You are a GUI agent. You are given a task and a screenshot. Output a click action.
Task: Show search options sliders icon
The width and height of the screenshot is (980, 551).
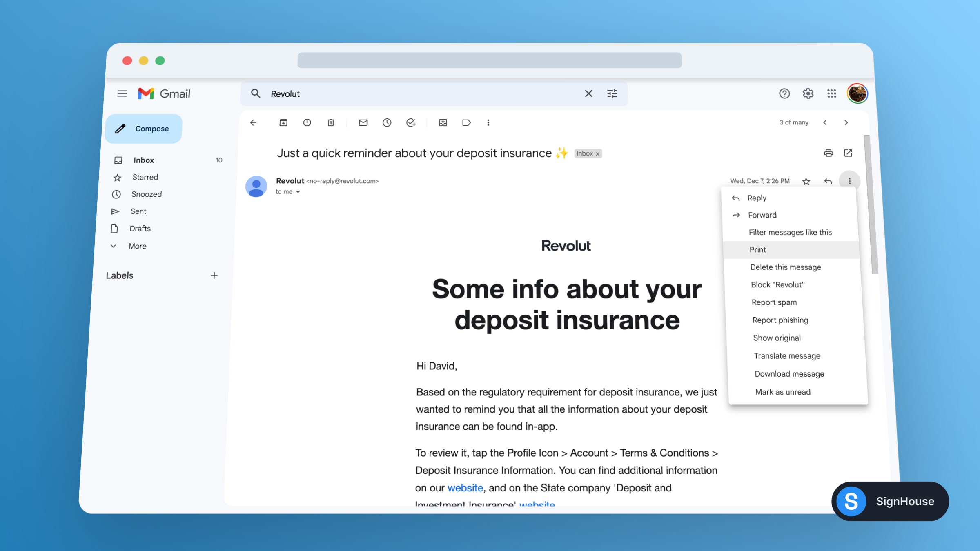pos(612,93)
